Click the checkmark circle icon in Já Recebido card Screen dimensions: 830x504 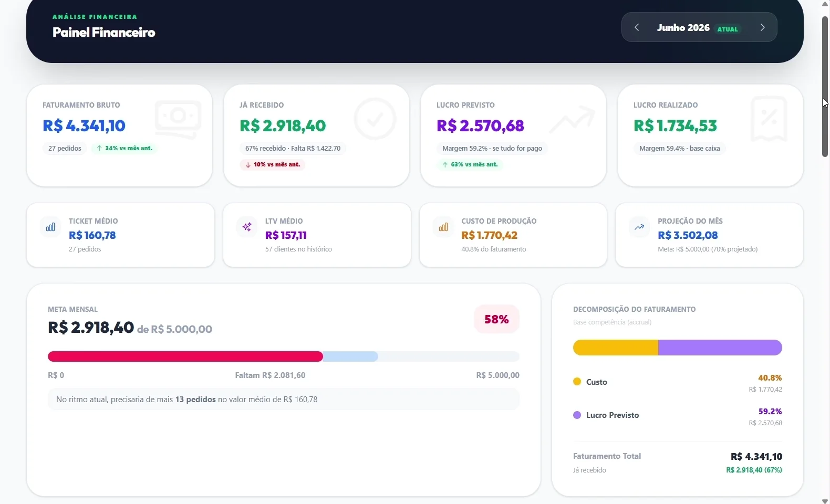[375, 119]
